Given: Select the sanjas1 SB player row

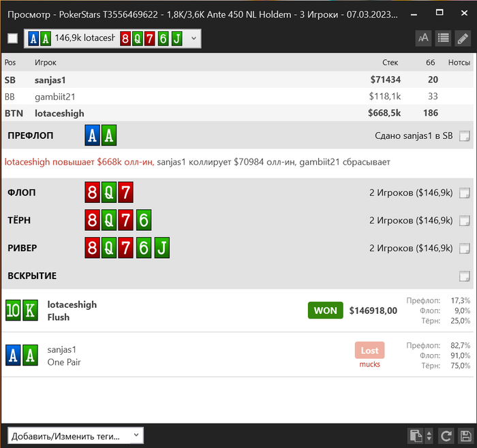Looking at the screenshot, I should [237, 80].
